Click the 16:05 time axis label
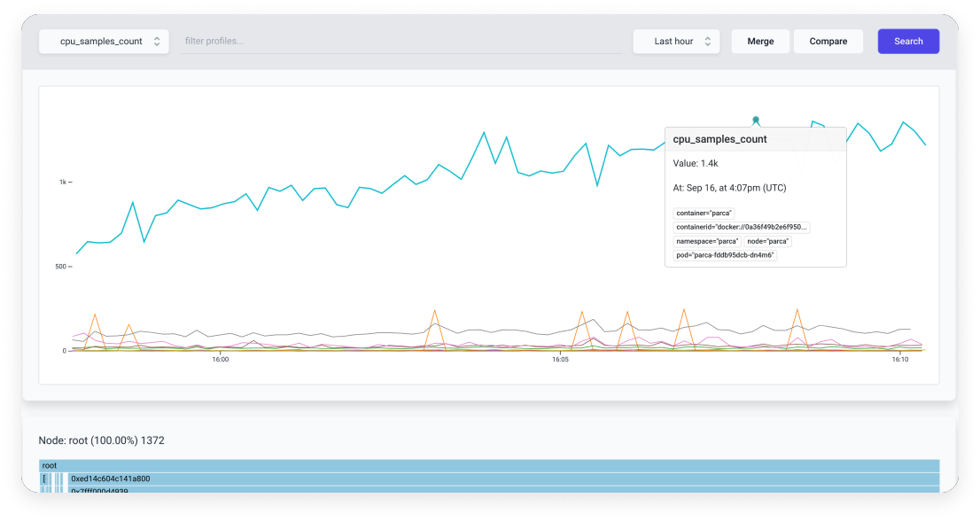The width and height of the screenshot is (980, 521). (560, 359)
